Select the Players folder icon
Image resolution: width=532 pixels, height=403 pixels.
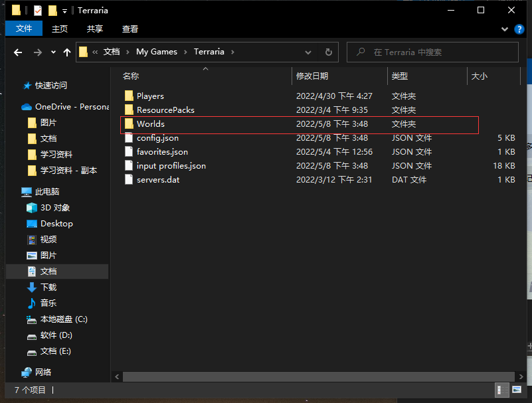click(129, 96)
